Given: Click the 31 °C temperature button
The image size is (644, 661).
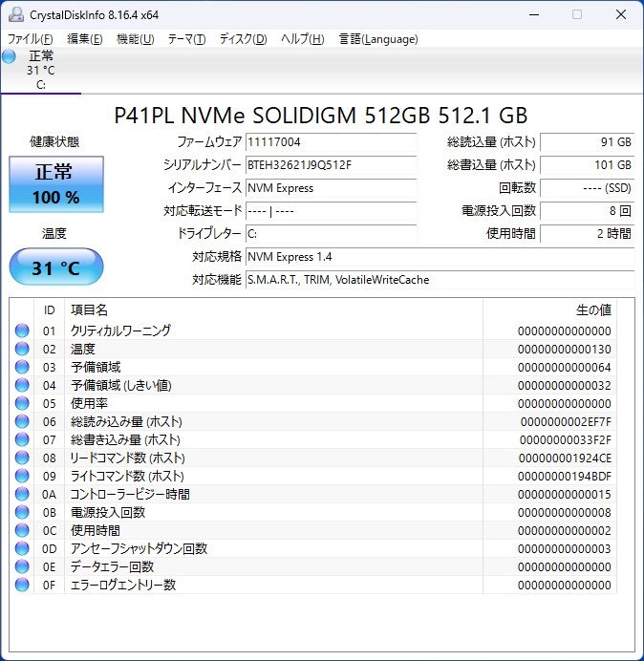Looking at the screenshot, I should [x=56, y=267].
